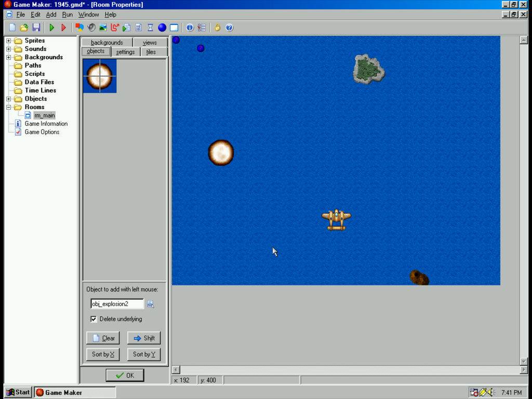Click room editor horizontal scrollbar left arrow
This screenshot has width=532, height=399.
coord(176,369)
